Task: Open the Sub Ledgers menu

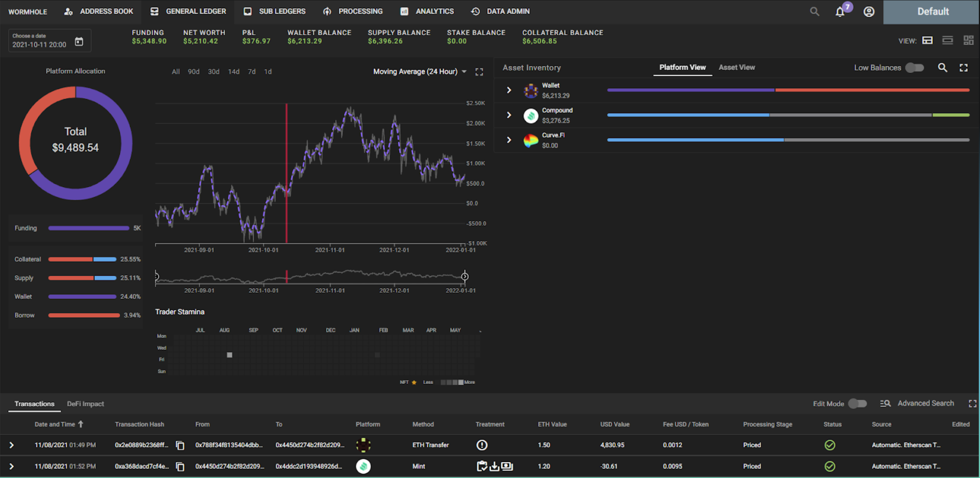Action: click(274, 11)
